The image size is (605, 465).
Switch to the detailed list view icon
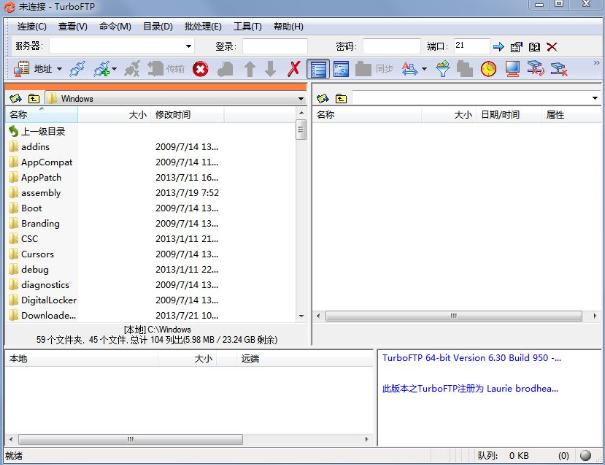(x=318, y=69)
